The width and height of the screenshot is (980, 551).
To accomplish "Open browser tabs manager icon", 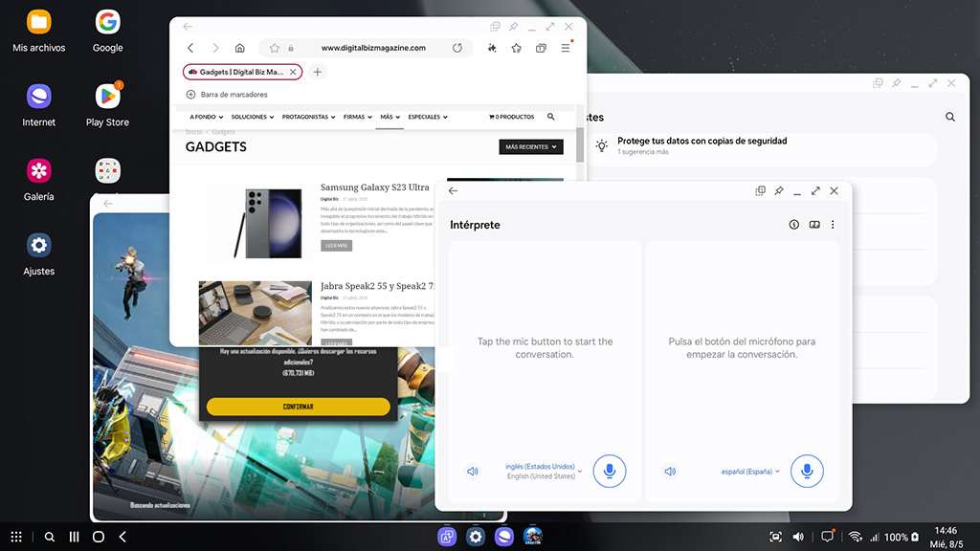I will pyautogui.click(x=541, y=48).
